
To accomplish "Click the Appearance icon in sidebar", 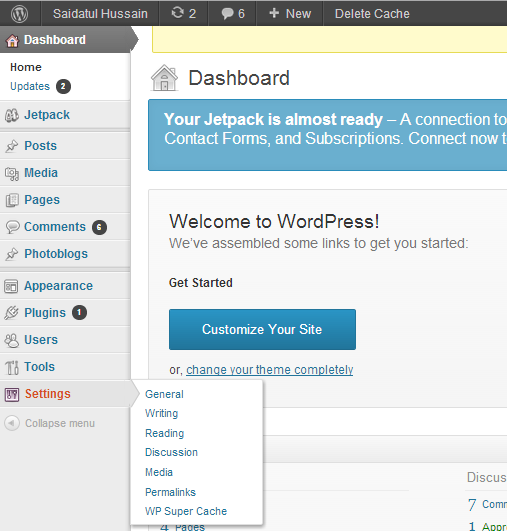I will point(11,286).
